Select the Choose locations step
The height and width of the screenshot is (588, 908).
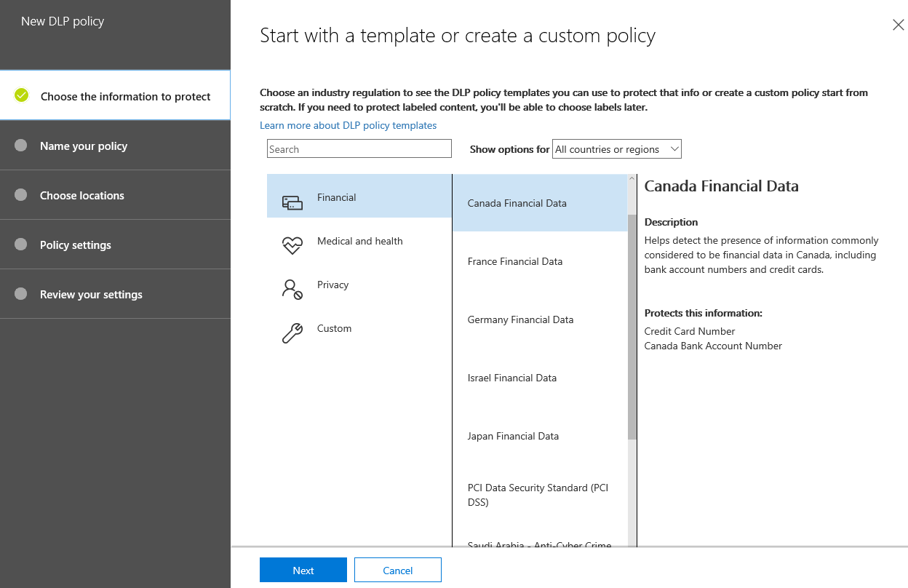point(81,195)
